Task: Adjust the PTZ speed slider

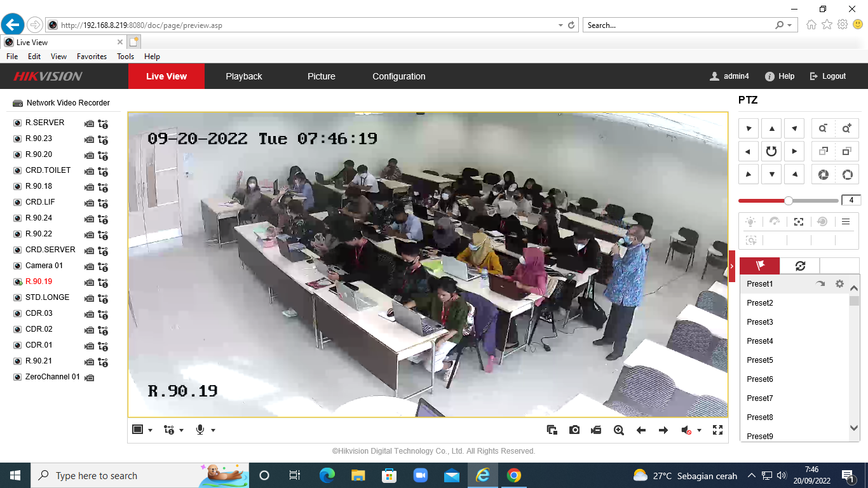Action: 789,200
